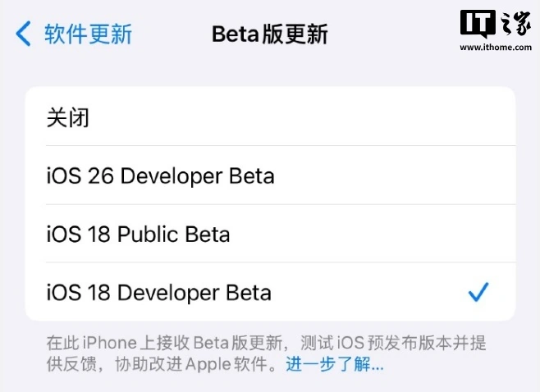This screenshot has width=540, height=392.
Task: Click the www.ithome.com watermark text
Action: [495, 48]
